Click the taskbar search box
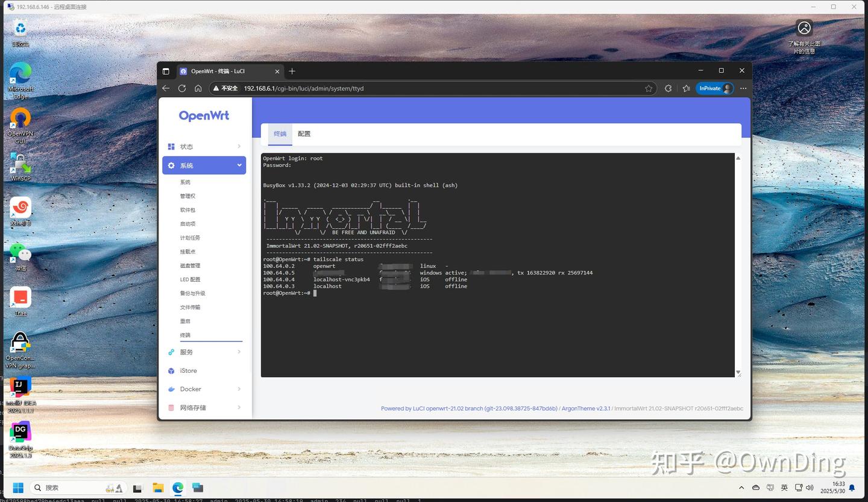This screenshot has height=502, width=868. point(78,488)
